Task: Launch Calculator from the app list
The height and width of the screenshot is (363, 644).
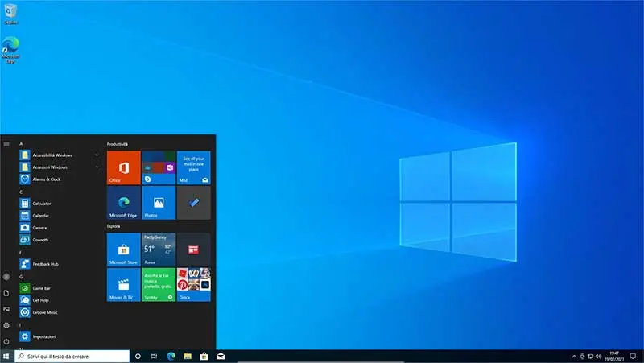Action: (x=60, y=204)
